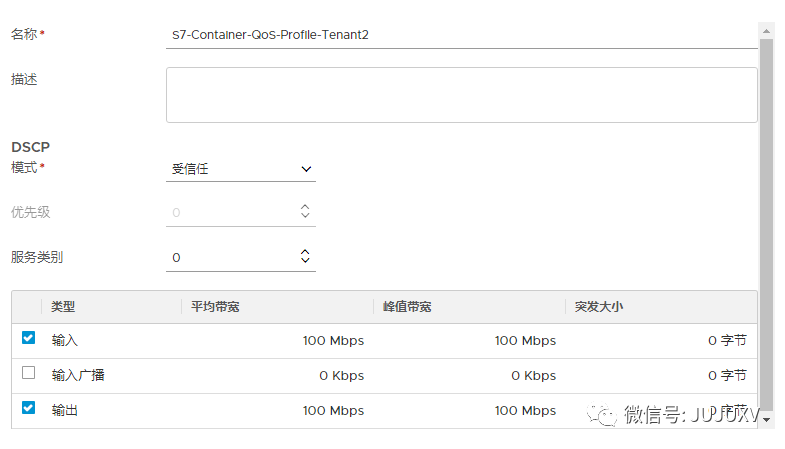Select the 输入广播 peak bandwidth cell 0 Kbps

point(533,376)
